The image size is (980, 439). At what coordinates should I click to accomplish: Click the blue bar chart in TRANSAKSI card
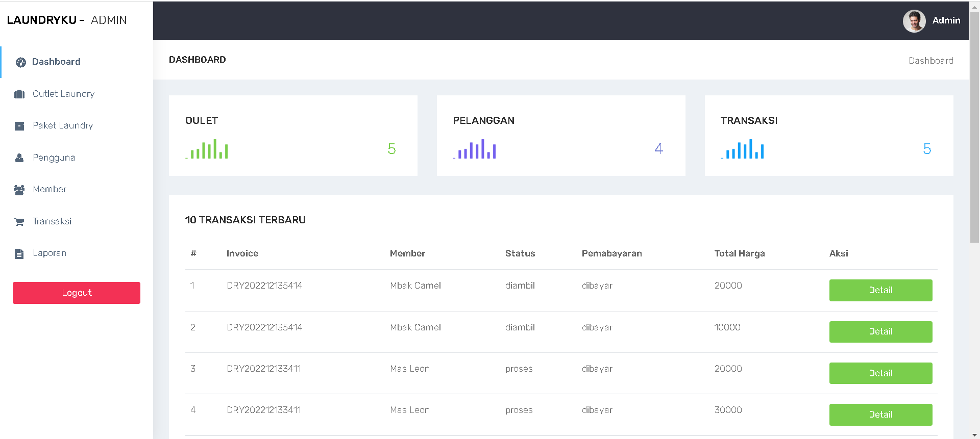(x=742, y=149)
